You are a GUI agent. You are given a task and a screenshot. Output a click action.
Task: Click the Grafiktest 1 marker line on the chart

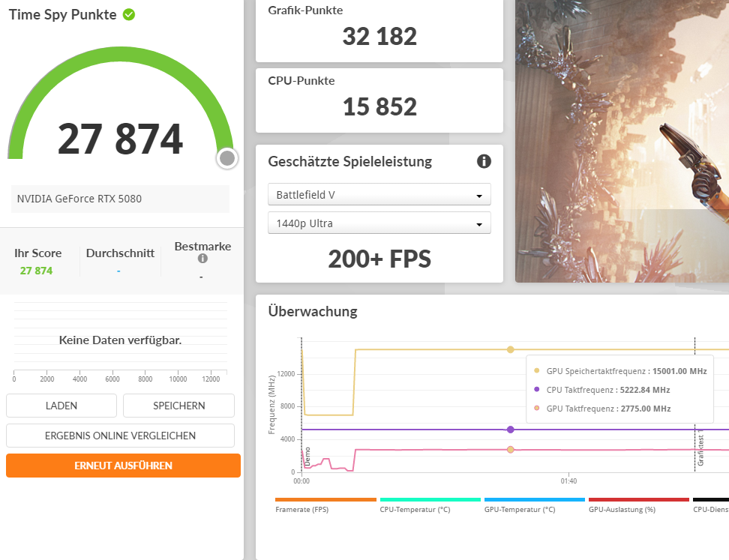[695, 404]
